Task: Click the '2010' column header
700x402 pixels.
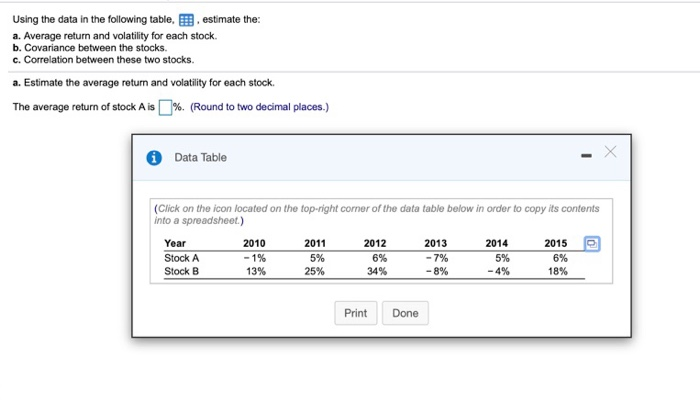Action: tap(254, 243)
